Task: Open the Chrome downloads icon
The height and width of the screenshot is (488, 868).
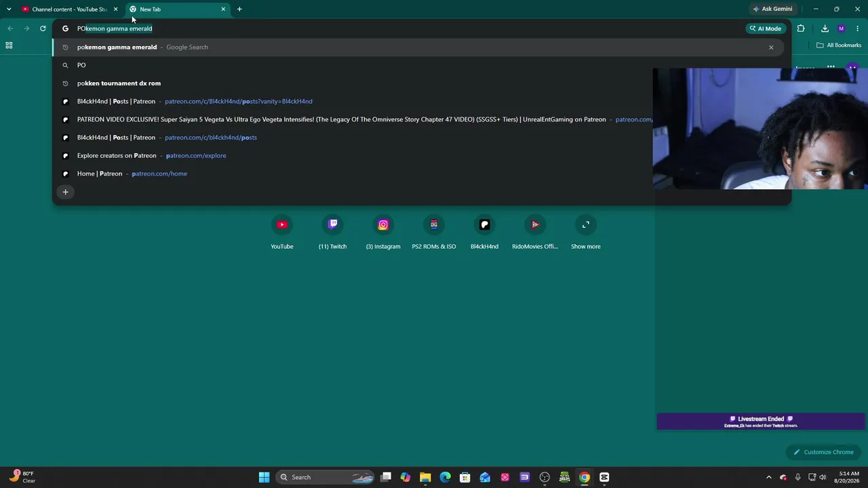Action: (825, 28)
